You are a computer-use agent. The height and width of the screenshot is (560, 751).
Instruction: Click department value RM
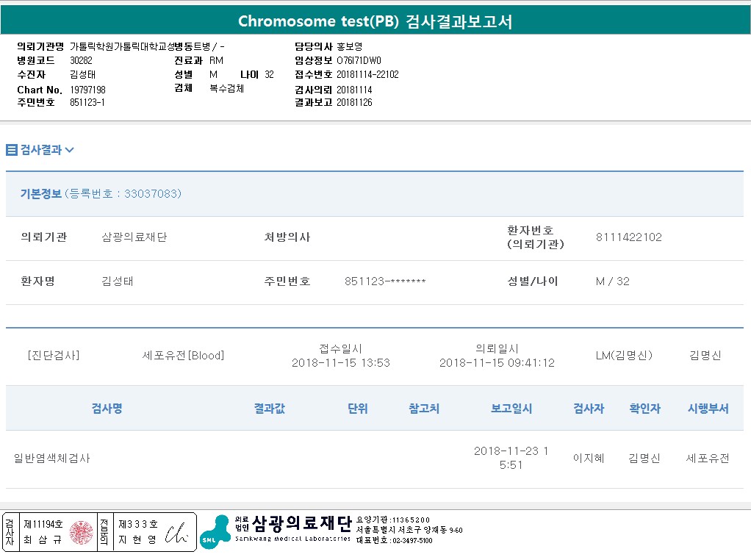point(217,60)
